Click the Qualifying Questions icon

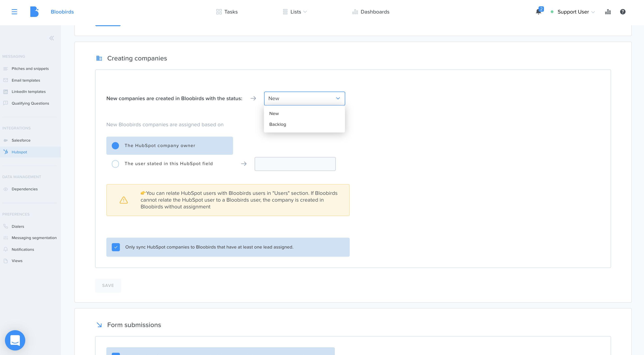[x=5, y=103]
